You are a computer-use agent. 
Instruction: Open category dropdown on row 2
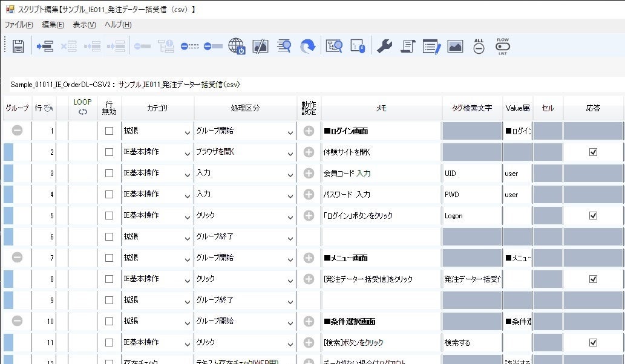pos(187,154)
